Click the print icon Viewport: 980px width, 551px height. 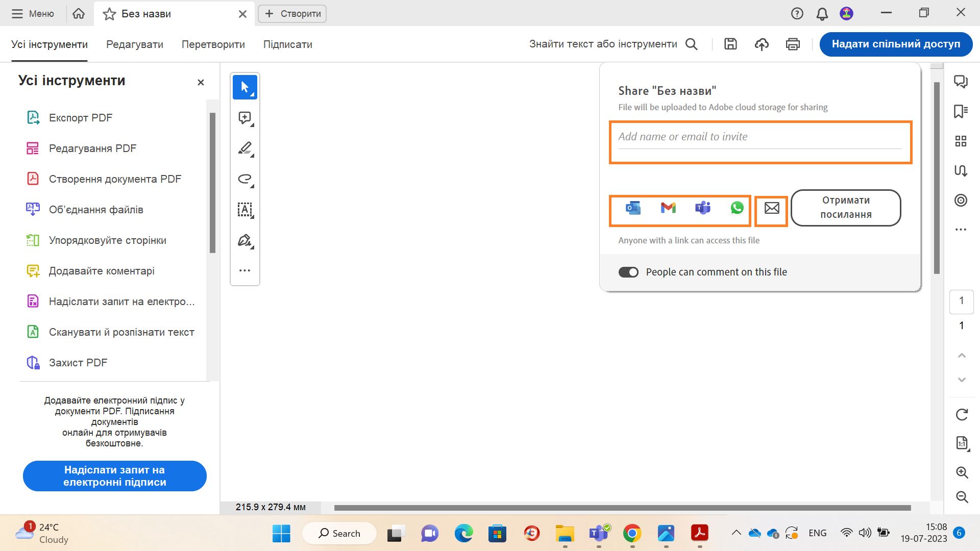[x=793, y=44]
